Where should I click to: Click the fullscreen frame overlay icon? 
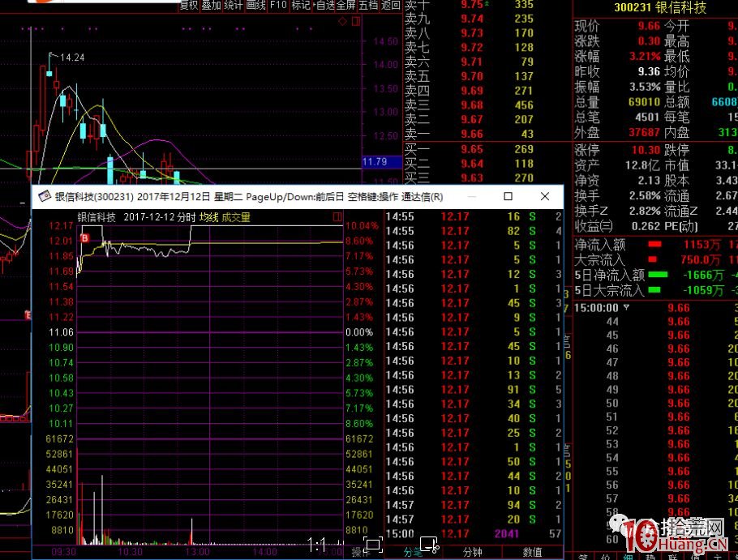coord(373,545)
